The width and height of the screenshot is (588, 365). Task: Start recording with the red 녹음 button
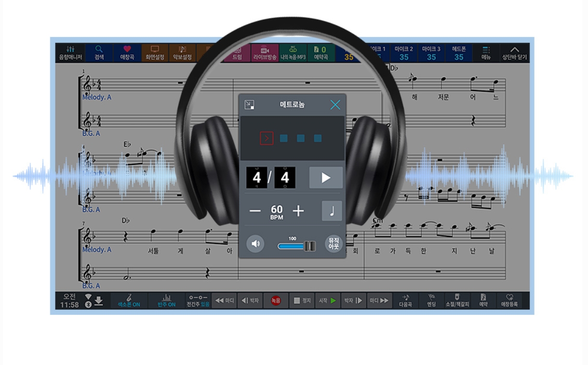pyautogui.click(x=276, y=300)
